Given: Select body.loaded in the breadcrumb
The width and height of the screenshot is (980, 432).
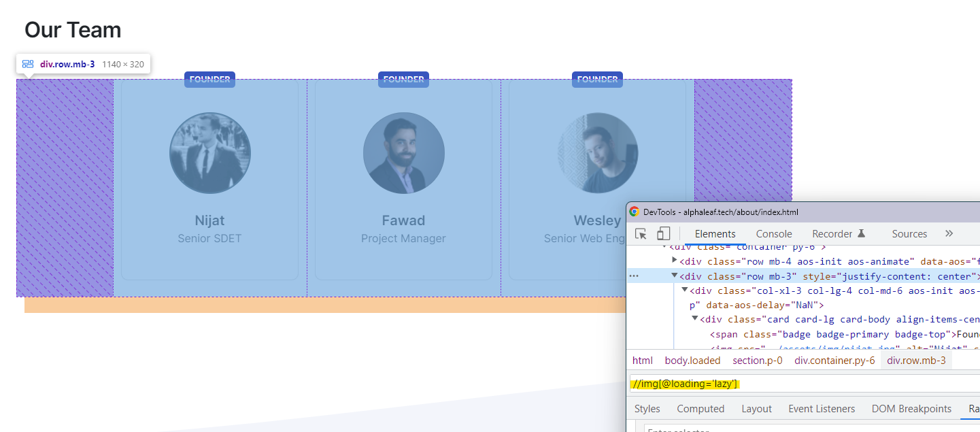Looking at the screenshot, I should [x=692, y=361].
